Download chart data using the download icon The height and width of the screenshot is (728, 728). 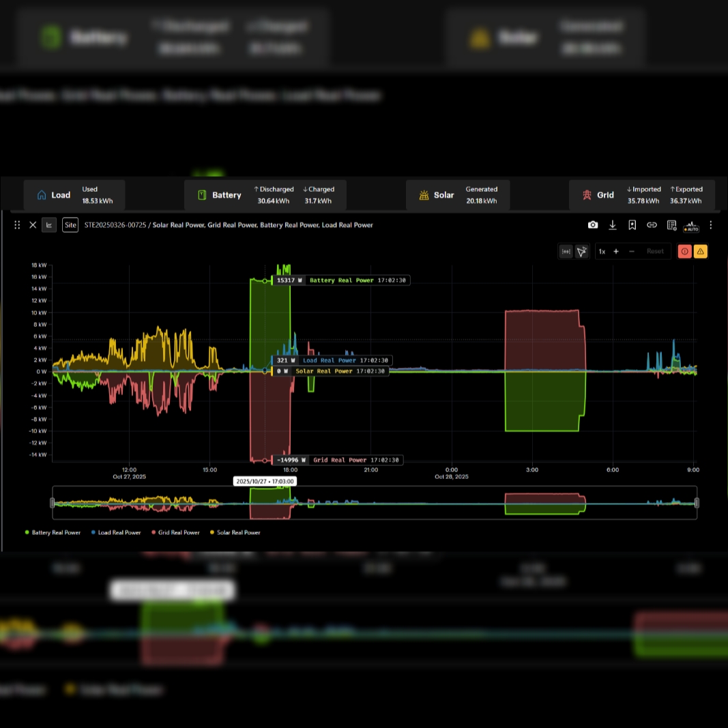613,225
